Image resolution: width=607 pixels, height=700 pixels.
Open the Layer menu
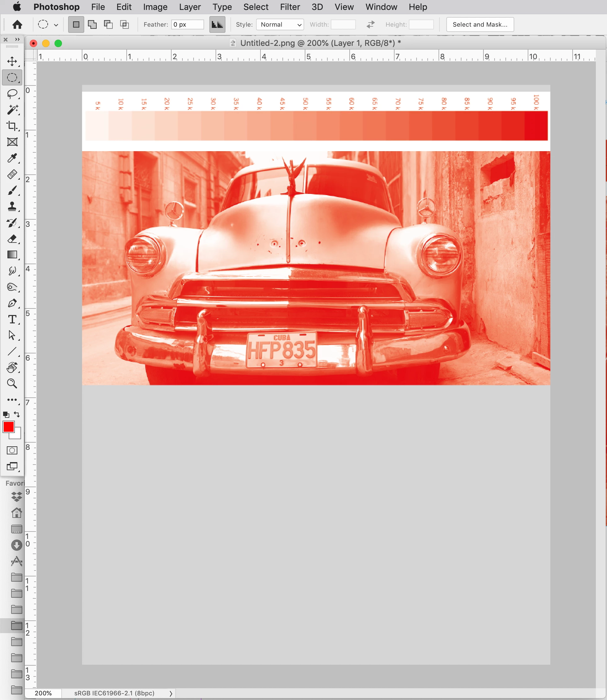point(190,7)
